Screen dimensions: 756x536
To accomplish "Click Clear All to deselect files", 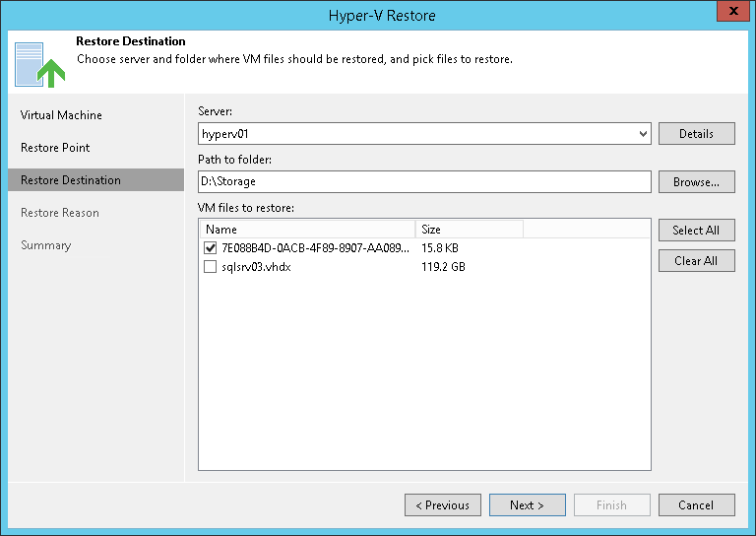I will [x=696, y=260].
